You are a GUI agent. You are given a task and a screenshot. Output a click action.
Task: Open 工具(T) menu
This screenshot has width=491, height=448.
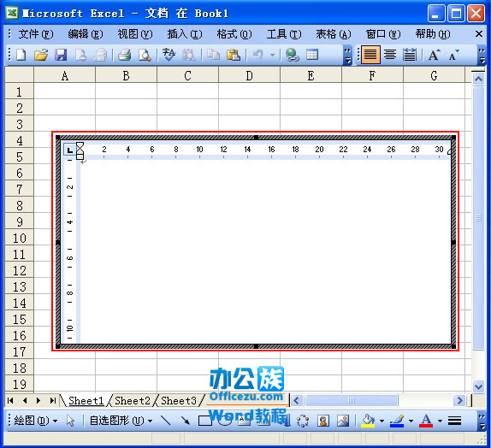point(284,34)
